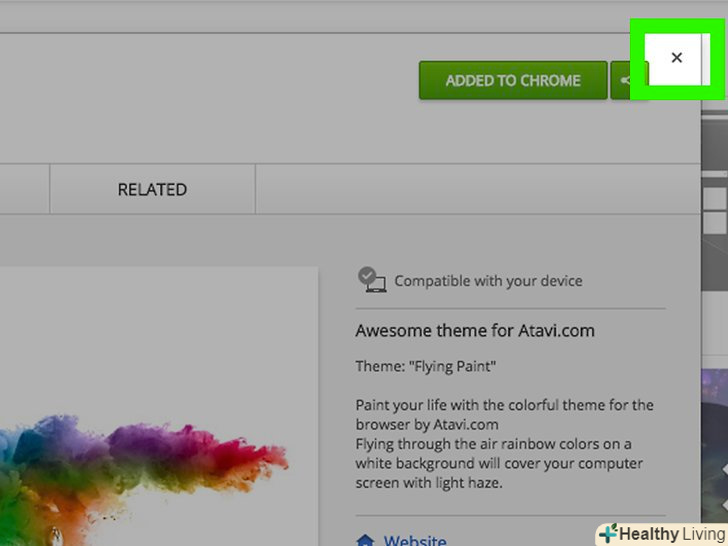The width and height of the screenshot is (728, 546).
Task: Click the home icon beside Website
Action: click(x=365, y=540)
